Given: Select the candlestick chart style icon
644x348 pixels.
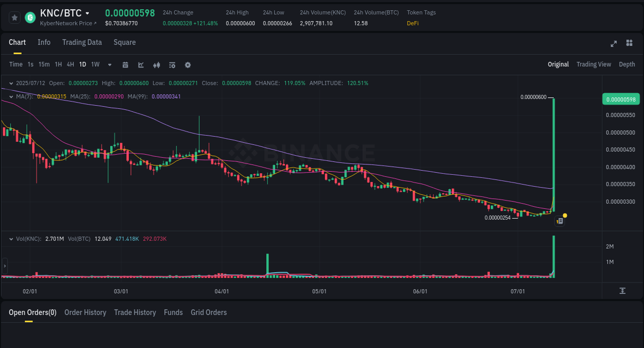Looking at the screenshot, I should point(157,64).
